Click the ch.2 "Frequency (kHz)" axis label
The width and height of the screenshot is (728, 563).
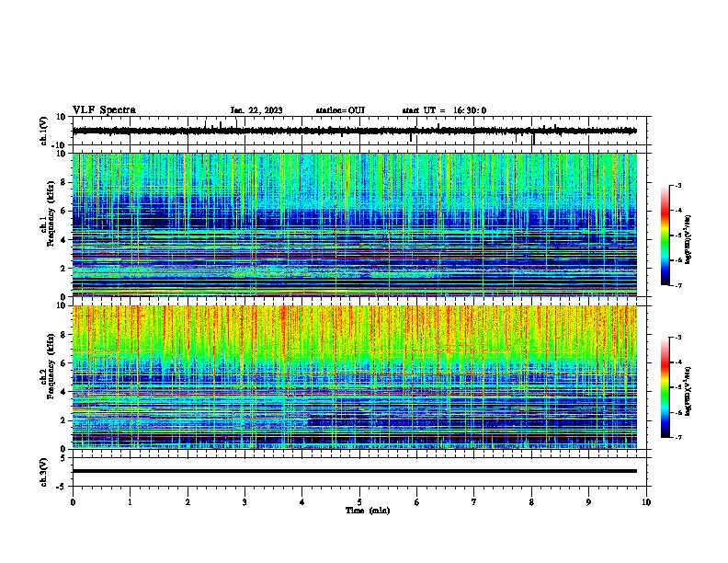click(x=51, y=366)
